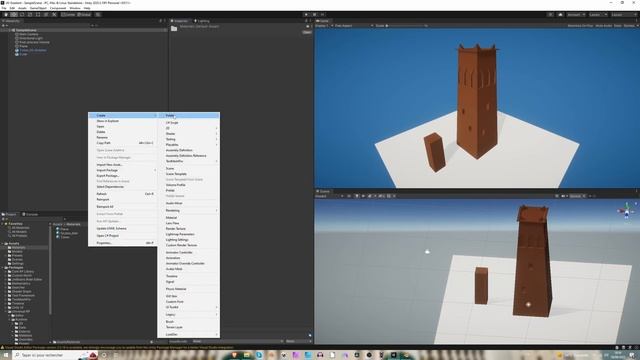
Task: Collapse the Packages tree in Project
Action: pyautogui.click(x=2, y=267)
